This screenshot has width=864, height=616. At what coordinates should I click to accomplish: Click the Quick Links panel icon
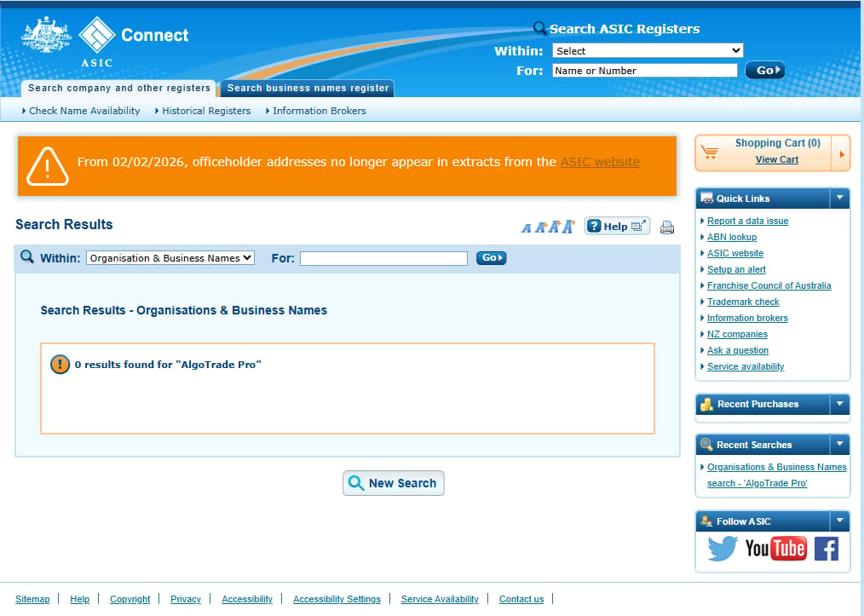click(x=706, y=198)
